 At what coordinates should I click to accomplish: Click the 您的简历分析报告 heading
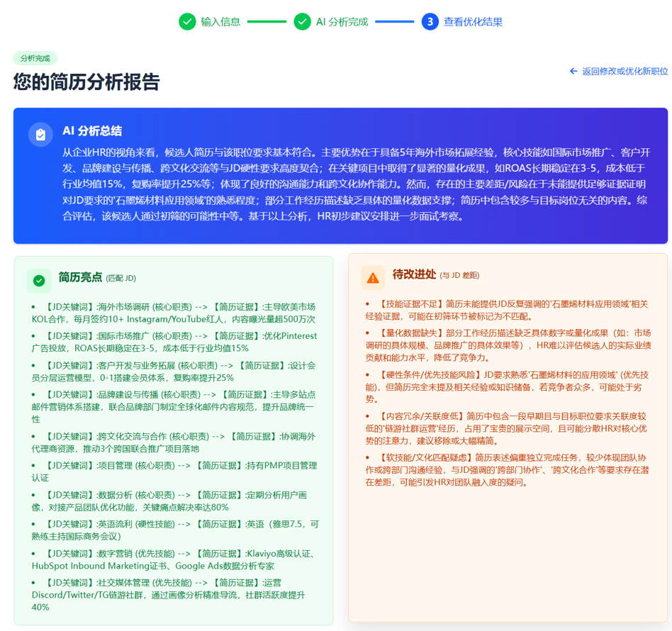[x=86, y=82]
